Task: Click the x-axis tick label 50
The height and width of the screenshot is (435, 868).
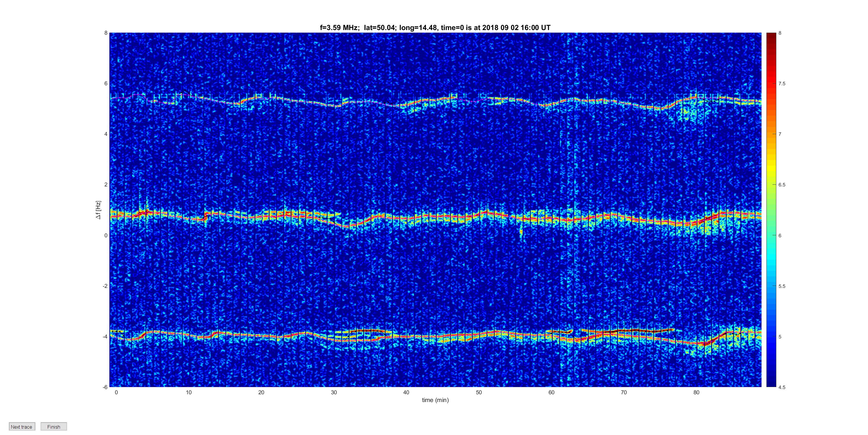Action: click(479, 392)
